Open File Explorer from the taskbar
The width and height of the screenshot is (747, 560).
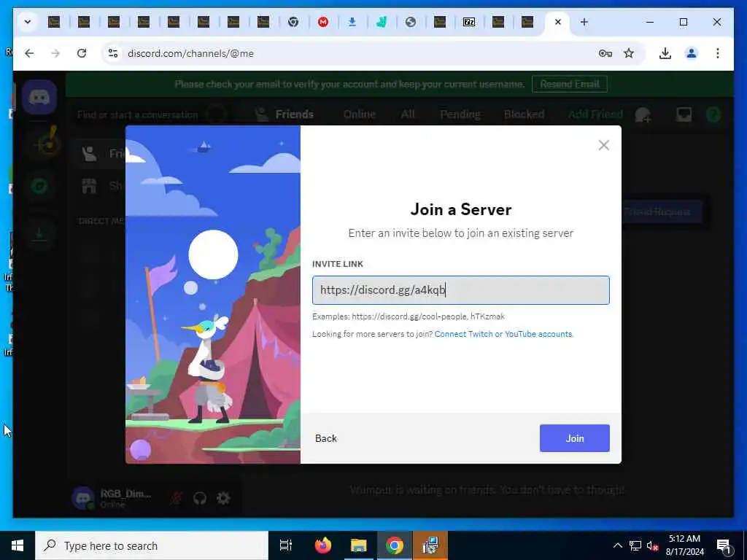coord(359,545)
